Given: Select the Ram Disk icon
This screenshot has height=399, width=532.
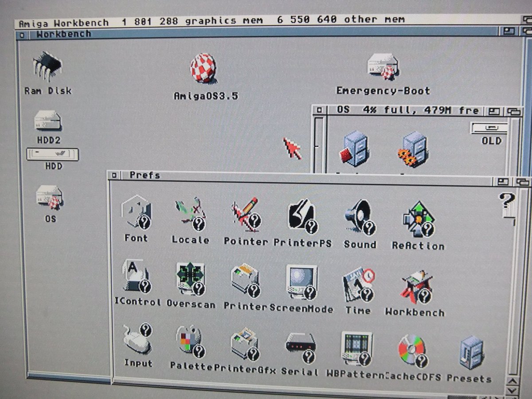Looking at the screenshot, I should [47, 66].
